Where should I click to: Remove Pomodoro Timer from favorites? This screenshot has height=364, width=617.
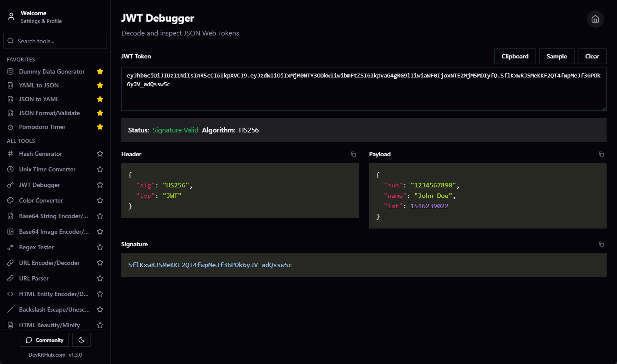coord(100,127)
